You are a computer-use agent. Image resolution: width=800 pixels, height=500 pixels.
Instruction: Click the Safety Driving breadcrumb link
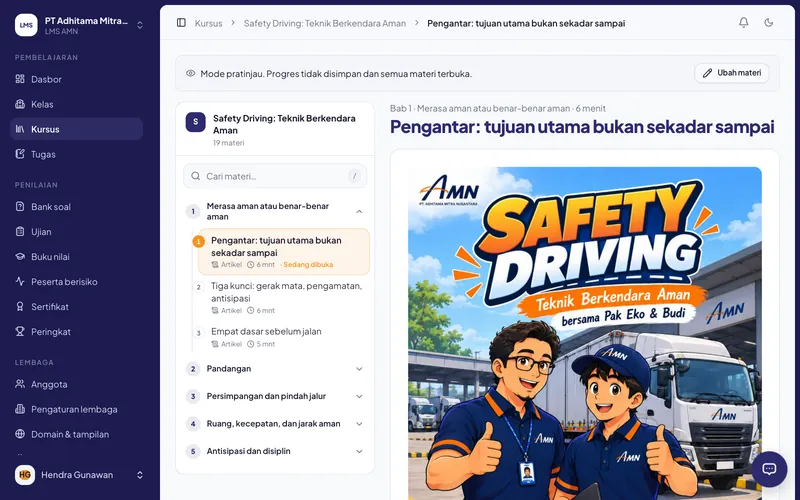(x=325, y=23)
